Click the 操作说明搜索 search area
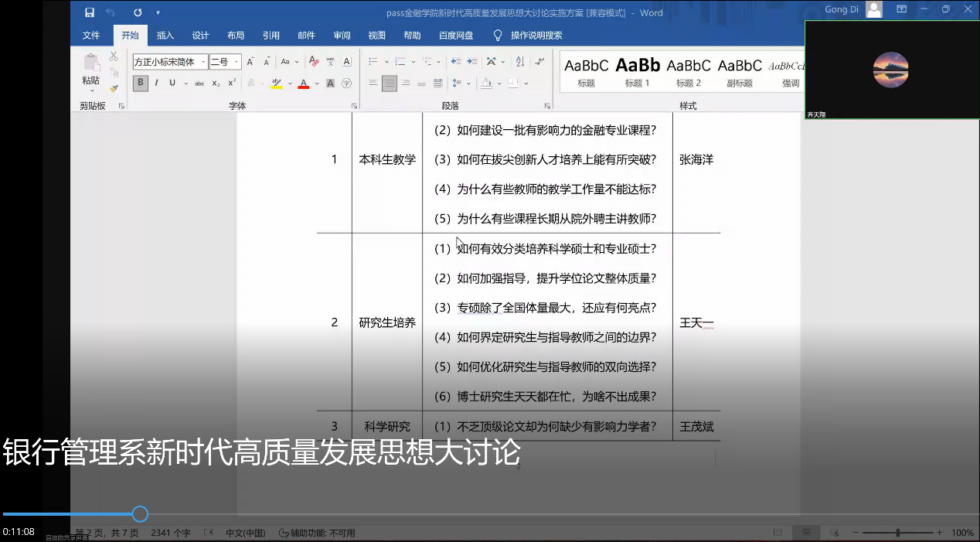The height and width of the screenshot is (542, 980). click(x=530, y=35)
